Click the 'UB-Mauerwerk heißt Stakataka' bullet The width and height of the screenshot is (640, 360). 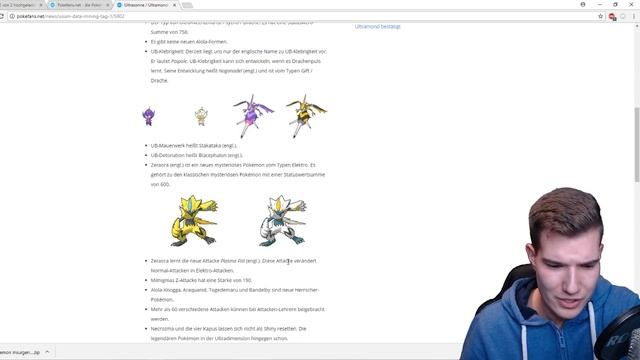coord(193,146)
